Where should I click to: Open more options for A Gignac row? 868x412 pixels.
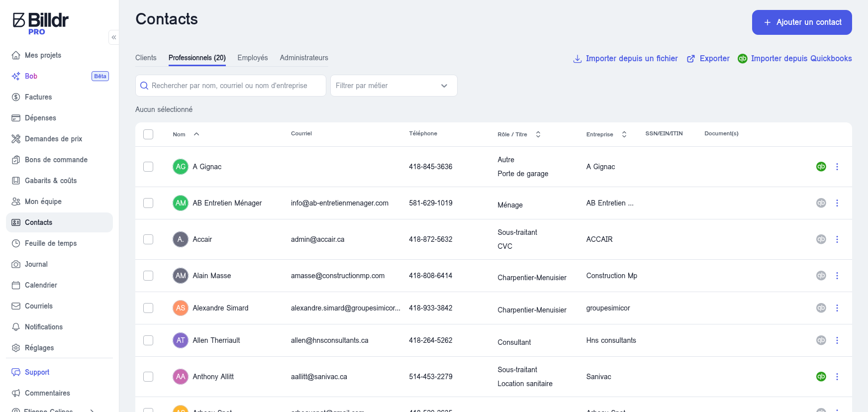[x=837, y=167]
